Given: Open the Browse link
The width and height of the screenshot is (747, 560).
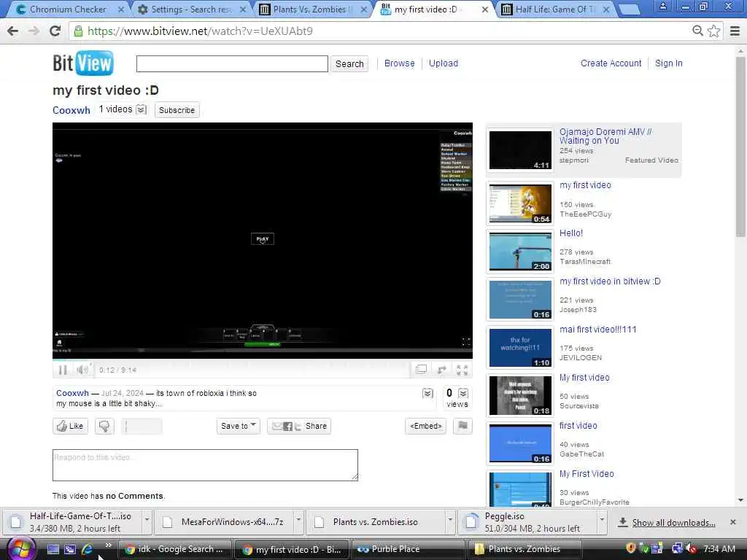Looking at the screenshot, I should pos(399,63).
